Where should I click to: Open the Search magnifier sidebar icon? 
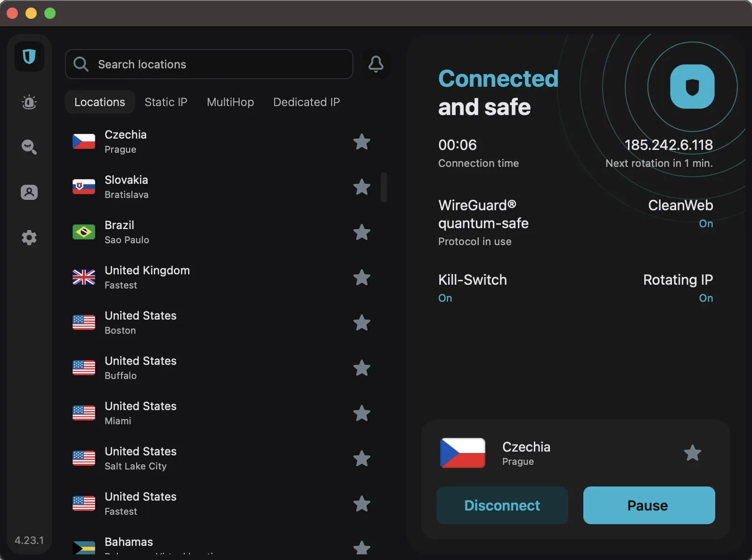click(x=29, y=147)
